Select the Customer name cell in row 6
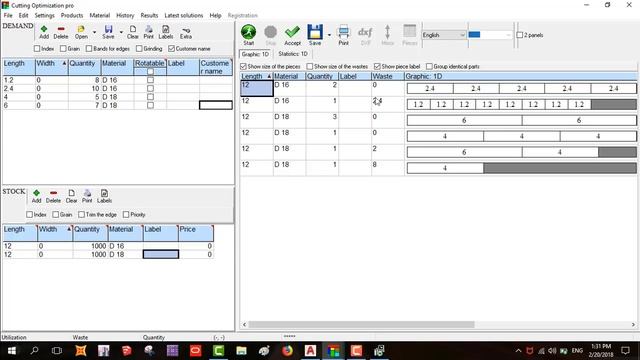This screenshot has height=360, width=640. pyautogui.click(x=216, y=105)
